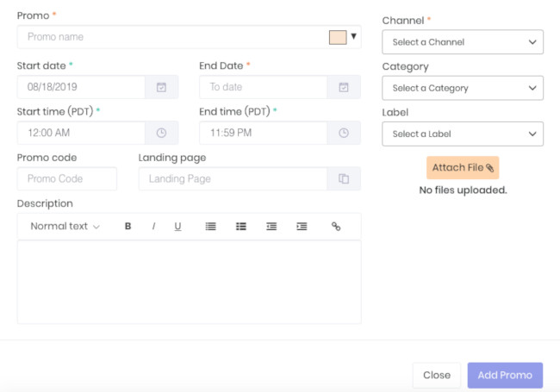Open the Normal text style dropdown
This screenshot has height=392, width=560.
tap(65, 227)
